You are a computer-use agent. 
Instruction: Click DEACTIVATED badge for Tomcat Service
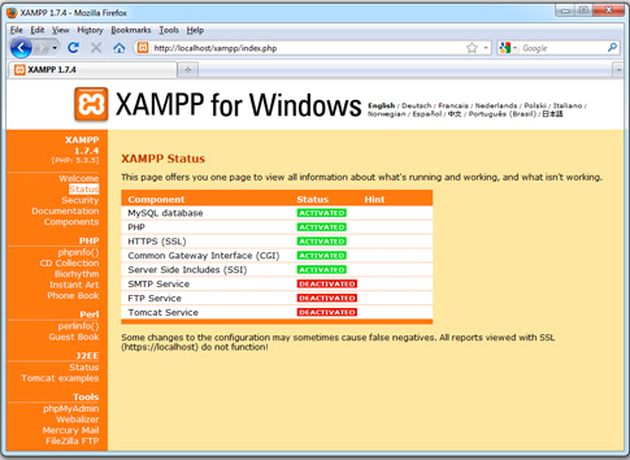[x=327, y=312]
